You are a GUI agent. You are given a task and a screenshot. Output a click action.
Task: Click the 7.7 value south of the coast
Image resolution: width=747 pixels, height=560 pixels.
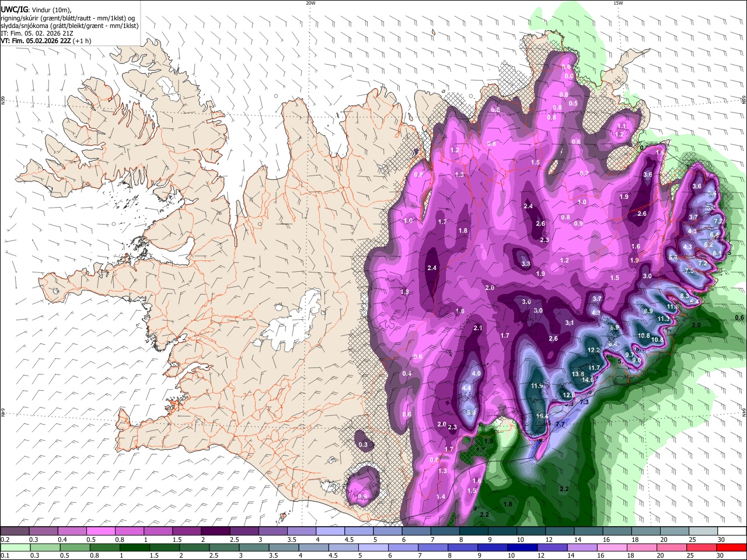560,424
